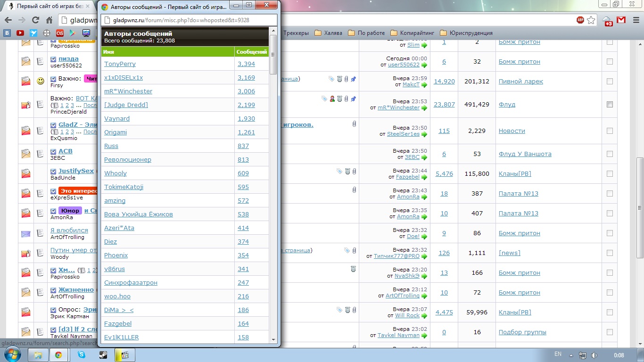Click the YouTube bookmark icon
The height and width of the screenshot is (362, 644).
coord(20,33)
